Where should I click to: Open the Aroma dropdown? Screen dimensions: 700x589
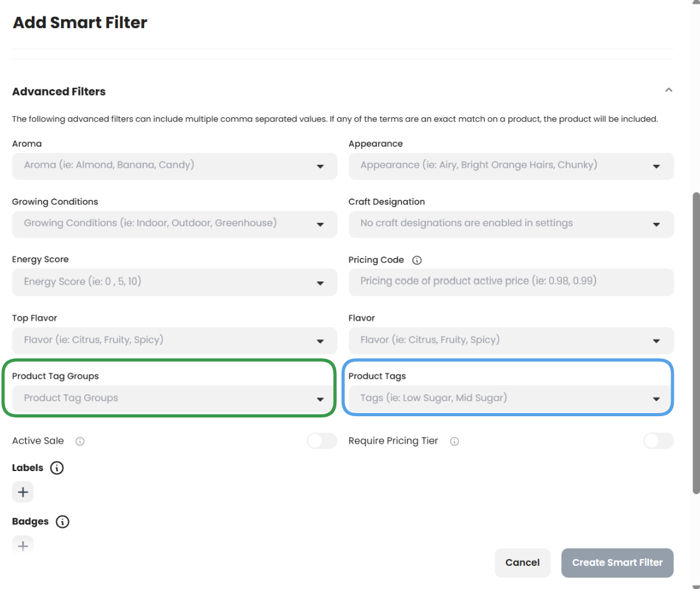pyautogui.click(x=174, y=166)
